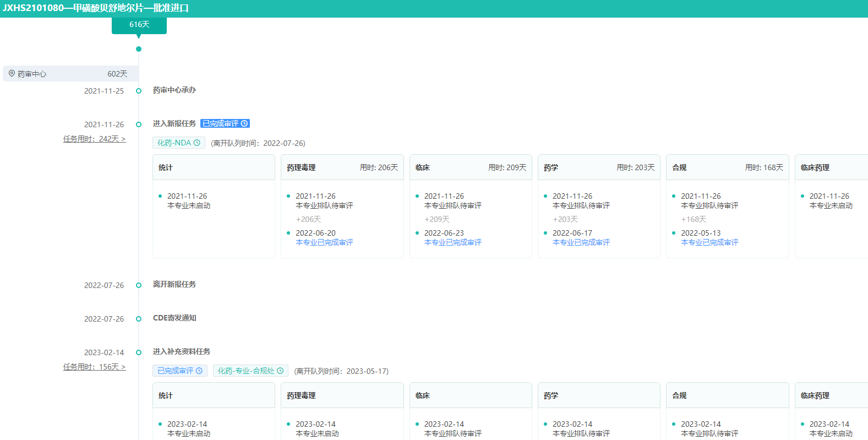
Task: Click timeline node for 进入补充资料任务
Action: pyautogui.click(x=139, y=352)
